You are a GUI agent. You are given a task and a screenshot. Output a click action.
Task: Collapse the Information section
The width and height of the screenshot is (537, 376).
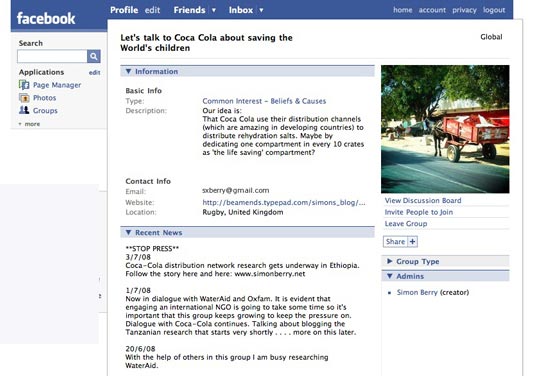click(128, 71)
